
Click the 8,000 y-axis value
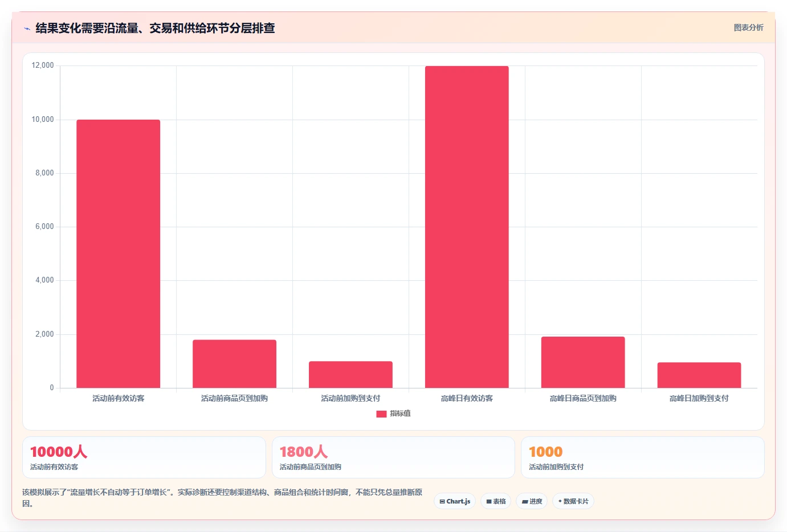[x=44, y=173]
